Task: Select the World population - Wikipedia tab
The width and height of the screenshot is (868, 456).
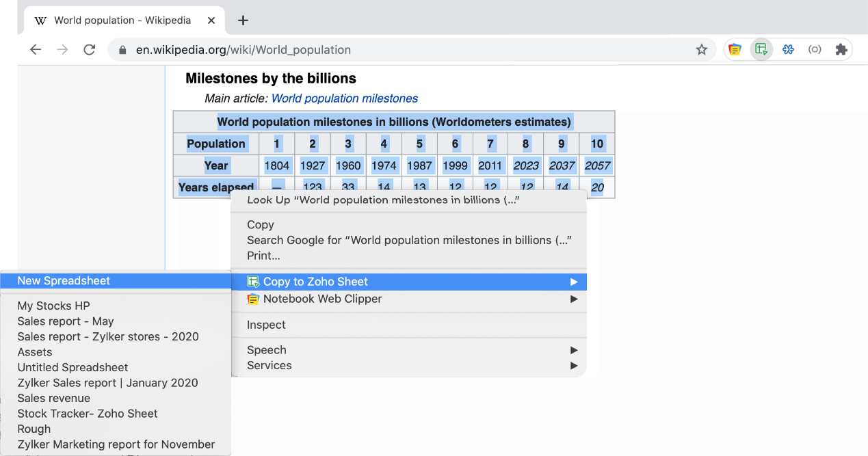Action: 124,21
